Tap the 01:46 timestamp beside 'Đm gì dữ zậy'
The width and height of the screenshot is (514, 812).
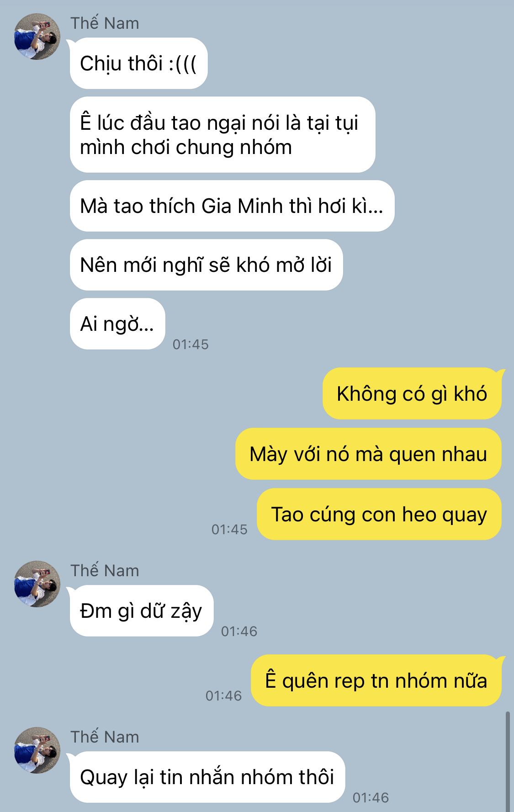coord(239,631)
